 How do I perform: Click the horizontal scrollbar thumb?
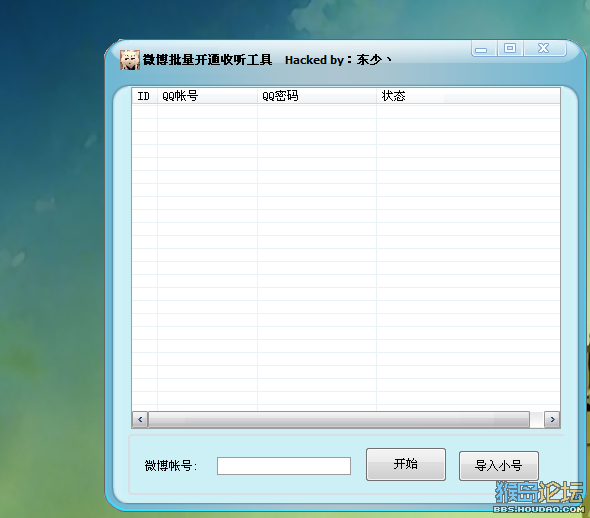(x=339, y=419)
